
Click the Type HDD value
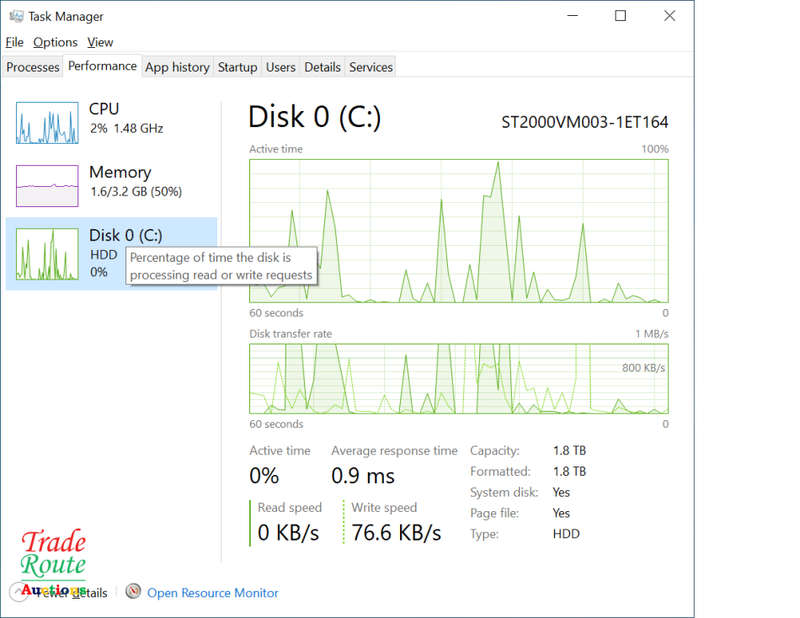566,534
